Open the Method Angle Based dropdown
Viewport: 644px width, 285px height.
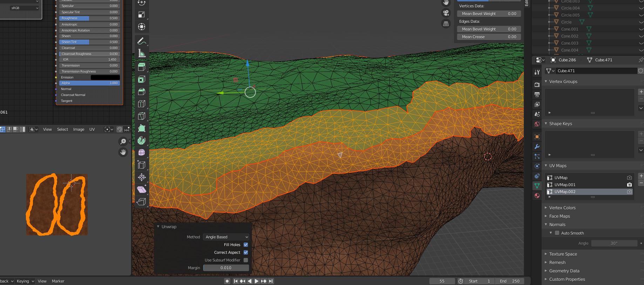[226, 237]
